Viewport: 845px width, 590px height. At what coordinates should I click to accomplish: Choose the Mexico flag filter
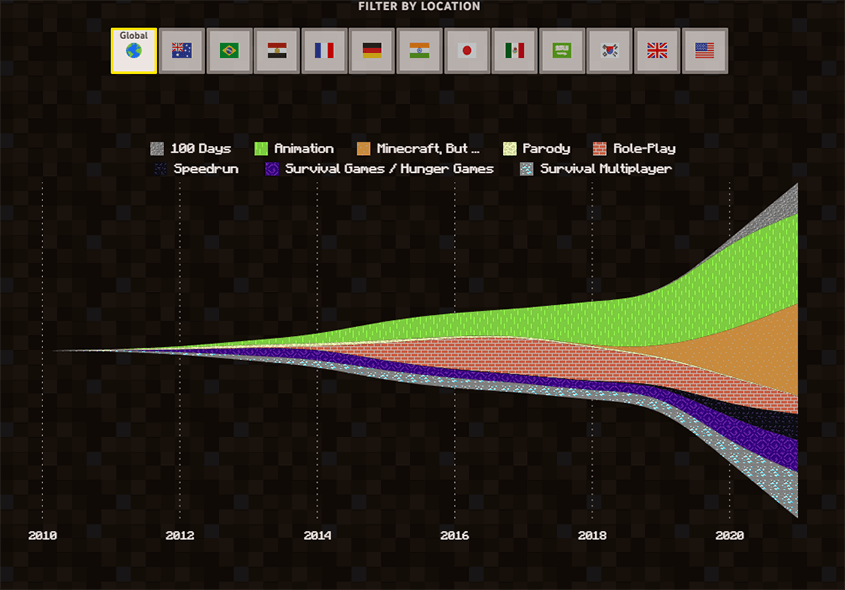pos(514,51)
